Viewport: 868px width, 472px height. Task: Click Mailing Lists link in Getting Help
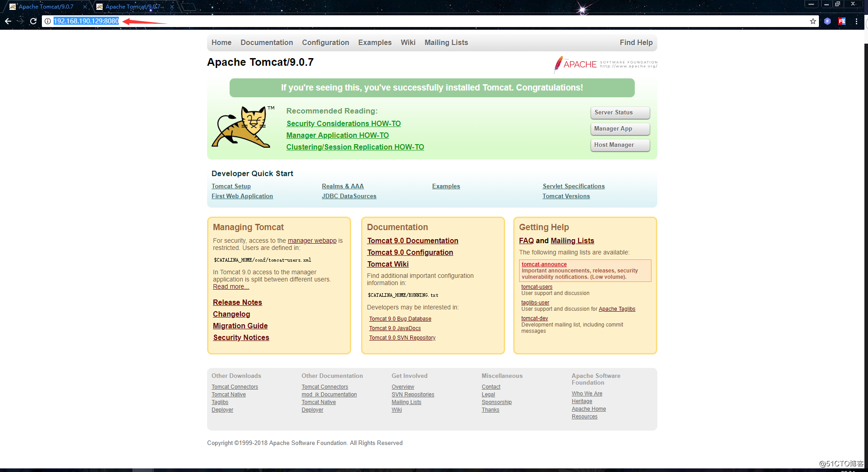[x=572, y=241]
